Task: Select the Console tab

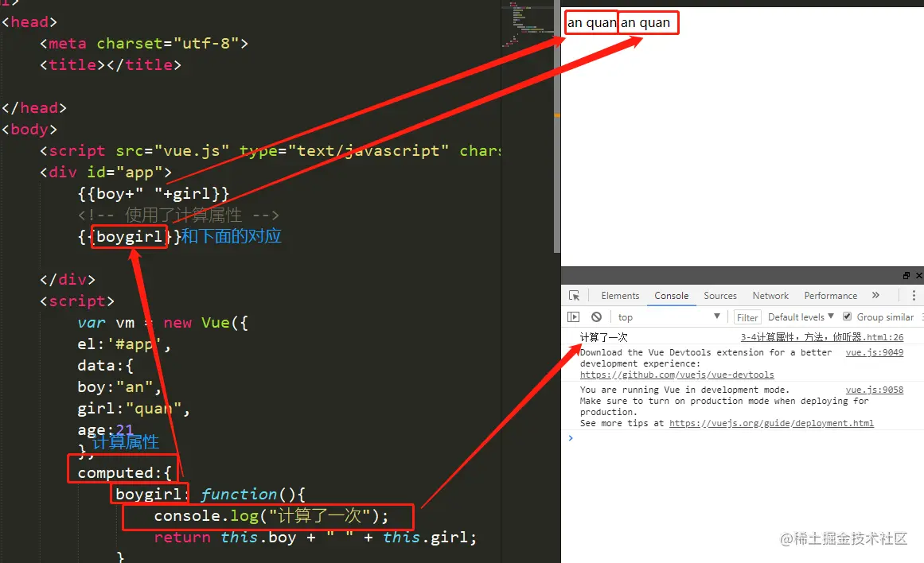Action: point(671,296)
